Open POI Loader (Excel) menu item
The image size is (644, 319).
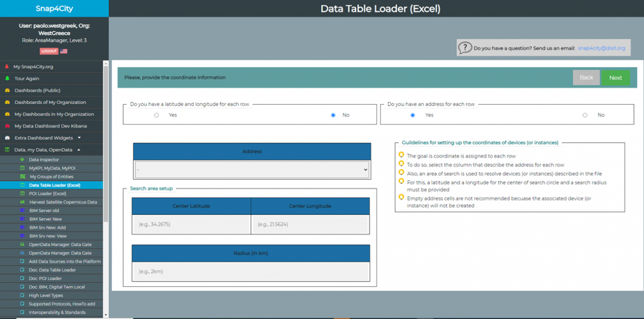(47, 194)
